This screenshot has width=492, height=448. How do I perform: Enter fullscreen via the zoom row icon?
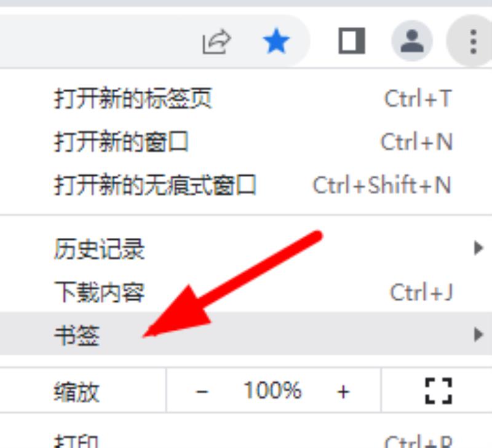pyautogui.click(x=438, y=391)
